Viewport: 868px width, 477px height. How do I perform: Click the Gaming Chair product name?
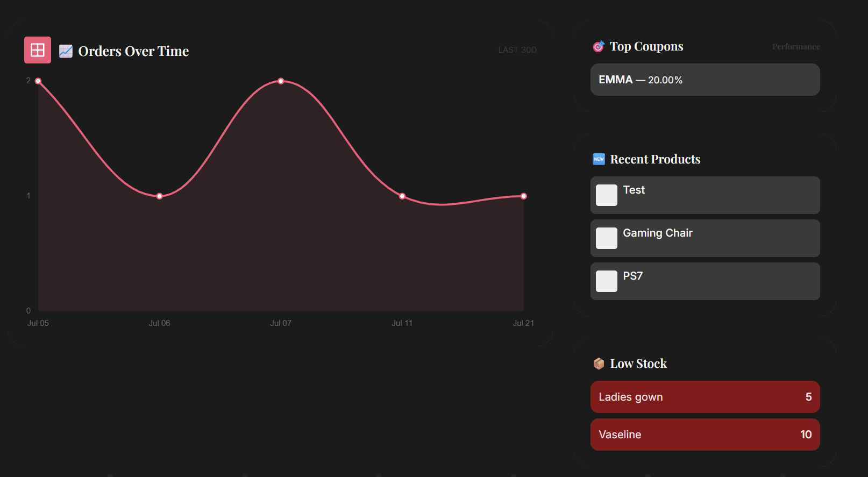click(657, 233)
